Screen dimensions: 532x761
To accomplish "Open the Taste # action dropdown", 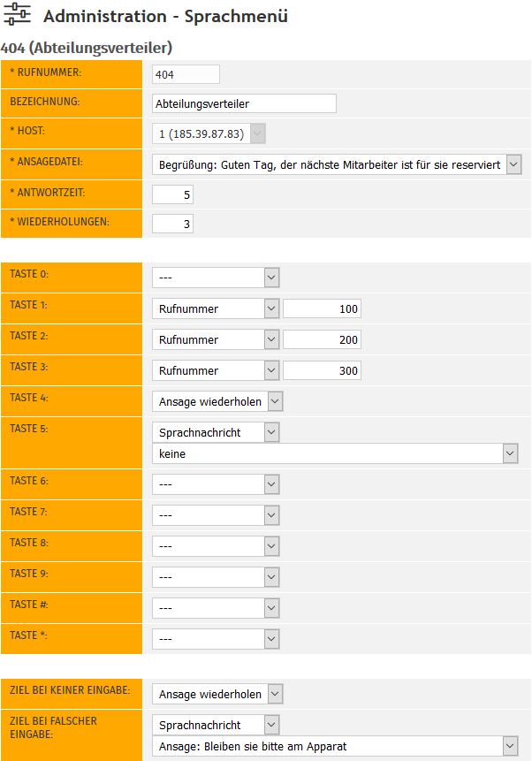I will tap(216, 607).
